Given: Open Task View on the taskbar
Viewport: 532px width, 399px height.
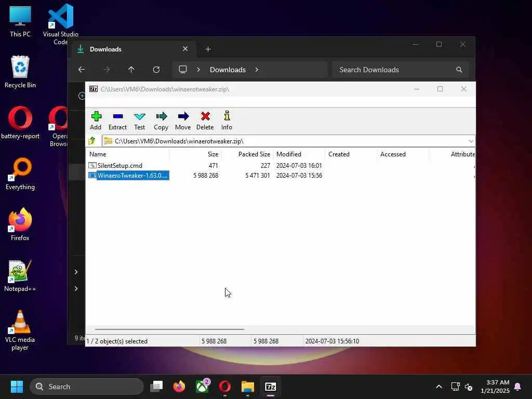Looking at the screenshot, I should [156, 387].
